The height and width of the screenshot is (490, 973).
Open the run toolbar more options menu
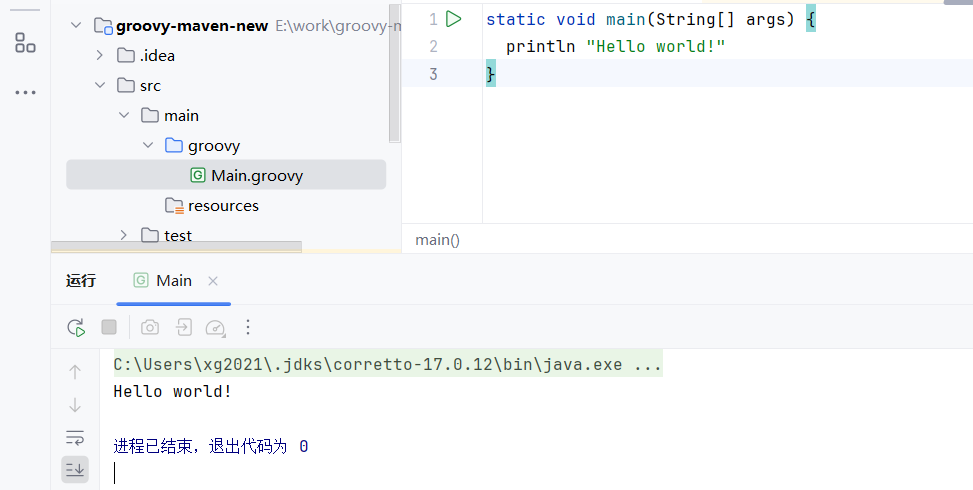(x=249, y=327)
